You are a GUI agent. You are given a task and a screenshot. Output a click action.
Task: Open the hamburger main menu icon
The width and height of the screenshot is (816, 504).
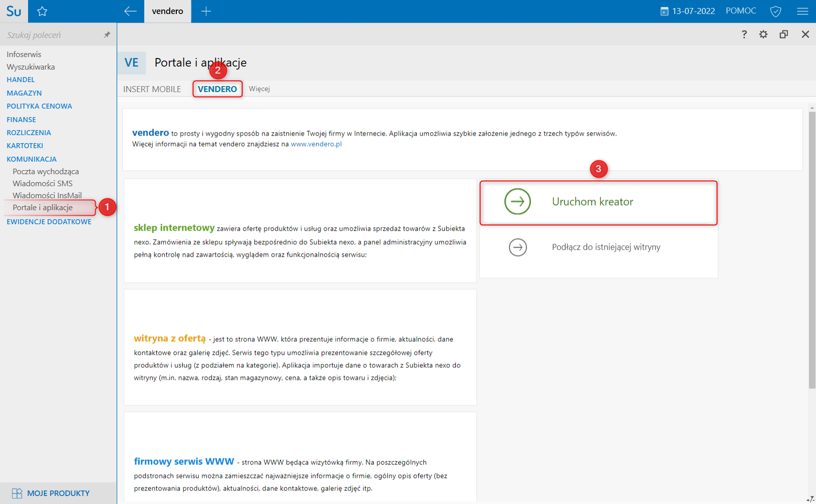[802, 11]
